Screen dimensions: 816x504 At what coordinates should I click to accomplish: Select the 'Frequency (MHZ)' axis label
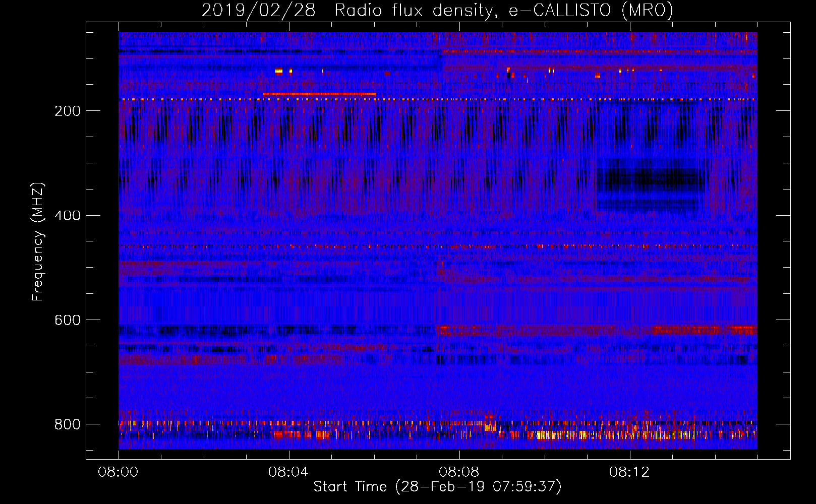click(38, 242)
